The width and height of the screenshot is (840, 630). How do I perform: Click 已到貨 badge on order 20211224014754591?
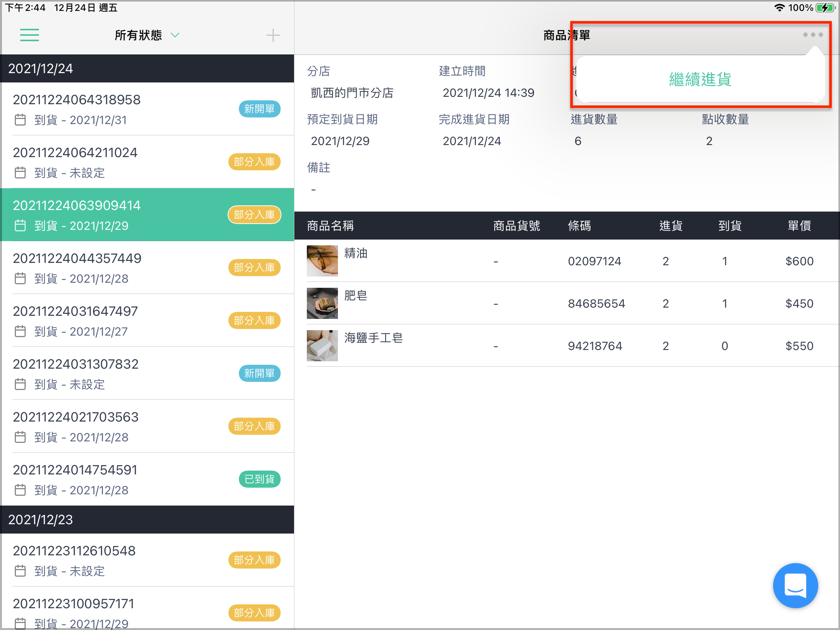[x=259, y=479]
